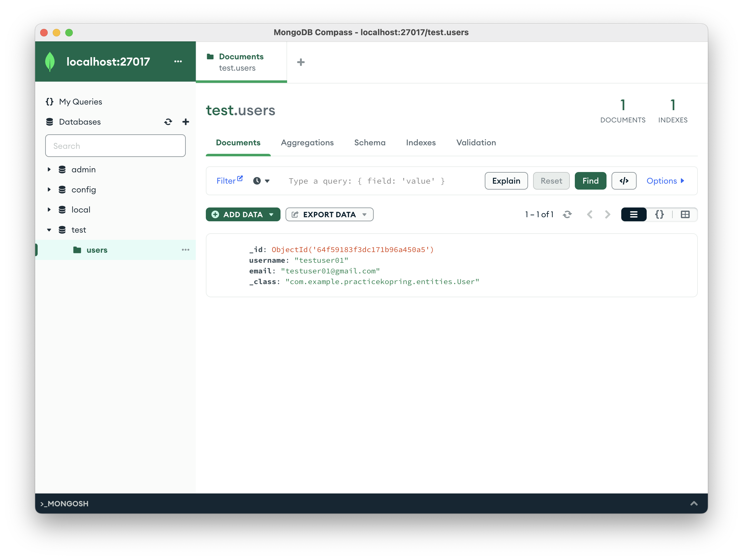
Task: Click the Reset button
Action: 551,181
